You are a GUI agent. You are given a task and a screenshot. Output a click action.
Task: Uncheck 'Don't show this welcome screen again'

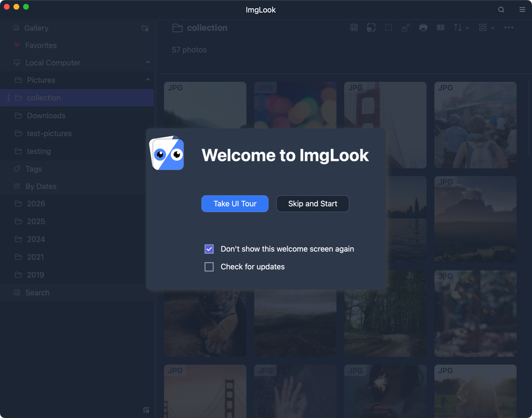(209, 249)
